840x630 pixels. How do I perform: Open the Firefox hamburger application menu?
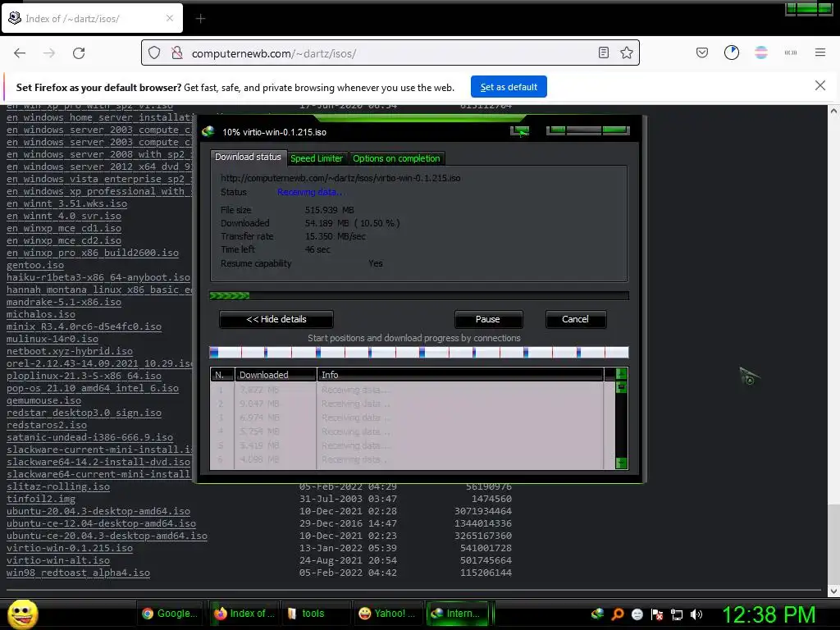click(x=819, y=52)
